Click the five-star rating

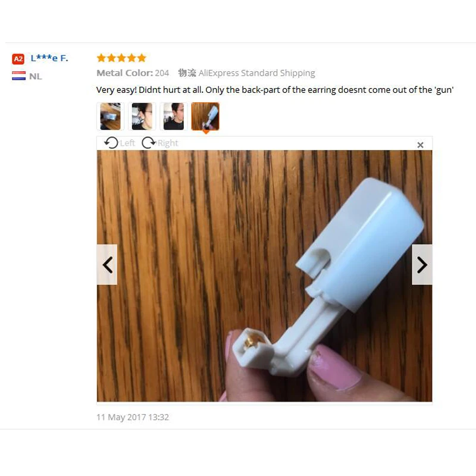[x=121, y=58]
